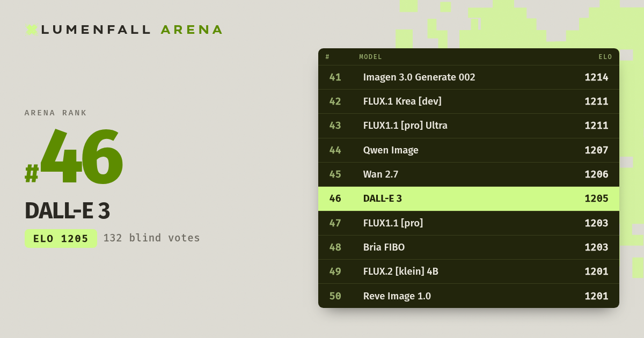Select the FLUX1.1 [pro] Ultra row
This screenshot has width=644, height=338.
click(x=469, y=126)
